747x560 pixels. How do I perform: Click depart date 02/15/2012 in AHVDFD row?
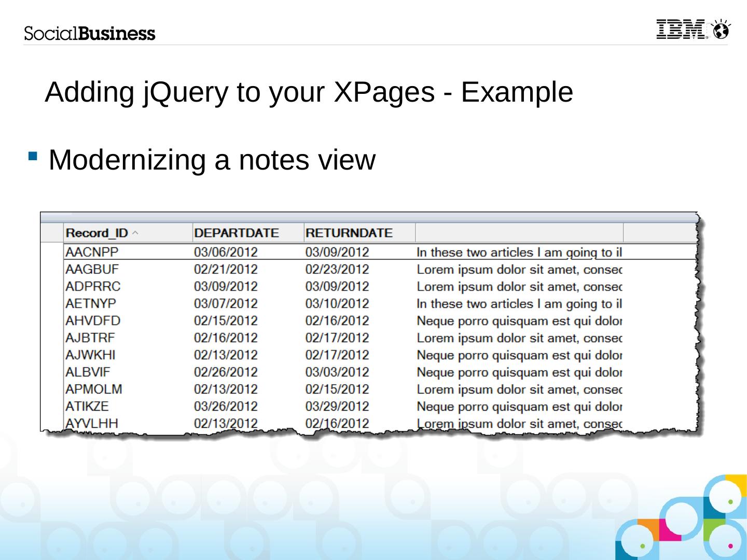click(x=226, y=320)
